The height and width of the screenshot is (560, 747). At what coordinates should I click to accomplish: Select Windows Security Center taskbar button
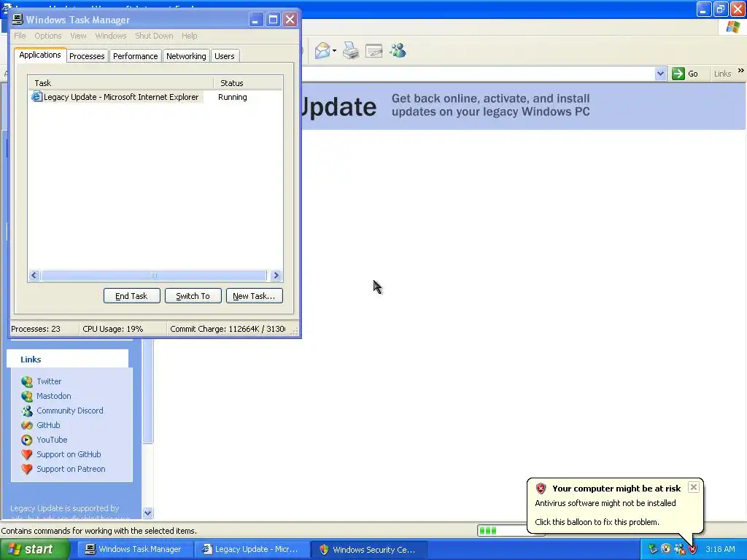coord(368,550)
